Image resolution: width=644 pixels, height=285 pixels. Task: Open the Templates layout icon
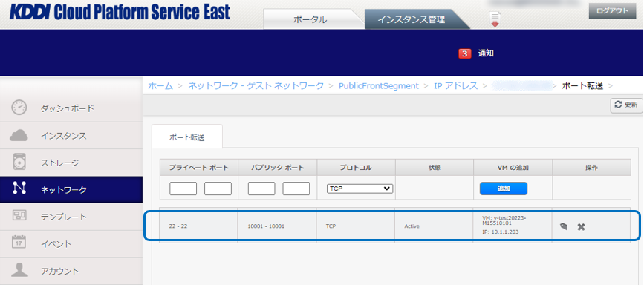coord(19,216)
